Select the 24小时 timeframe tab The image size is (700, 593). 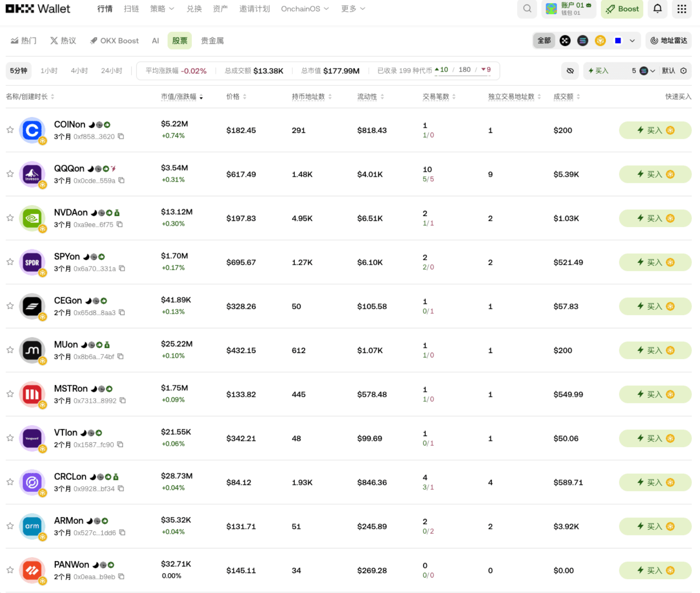point(111,71)
